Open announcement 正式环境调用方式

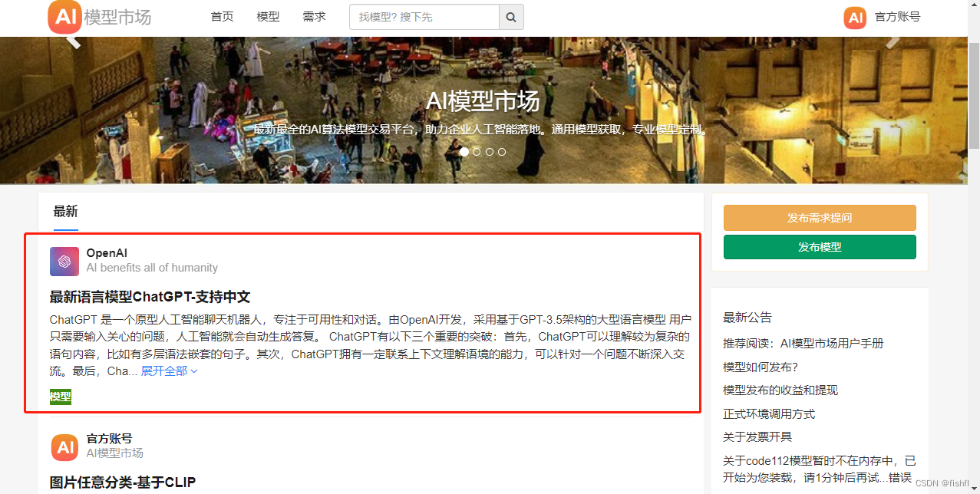pos(769,414)
